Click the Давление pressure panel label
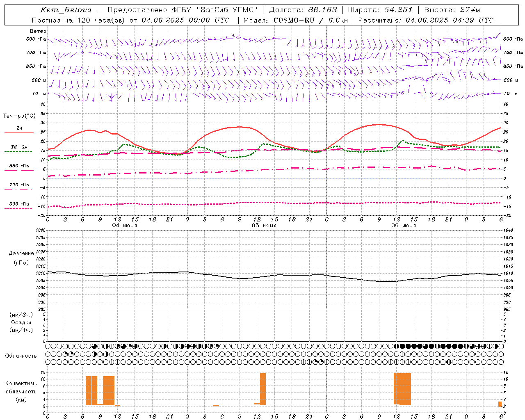This screenshot has width=525, height=420. click(21, 253)
